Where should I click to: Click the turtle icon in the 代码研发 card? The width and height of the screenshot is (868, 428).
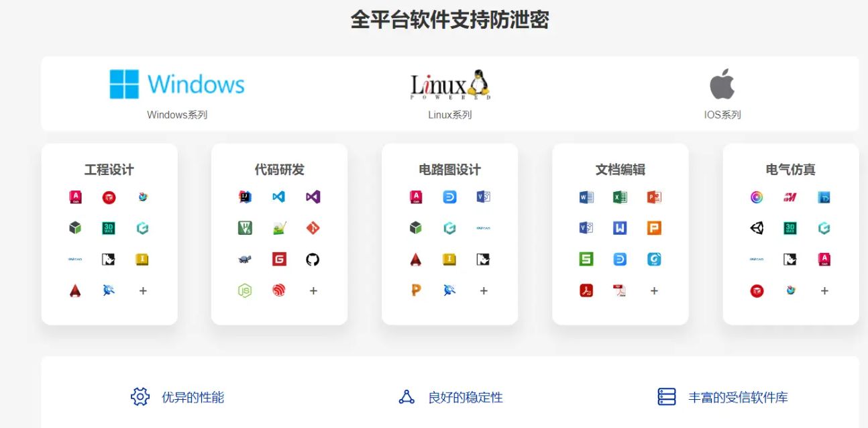pyautogui.click(x=245, y=259)
